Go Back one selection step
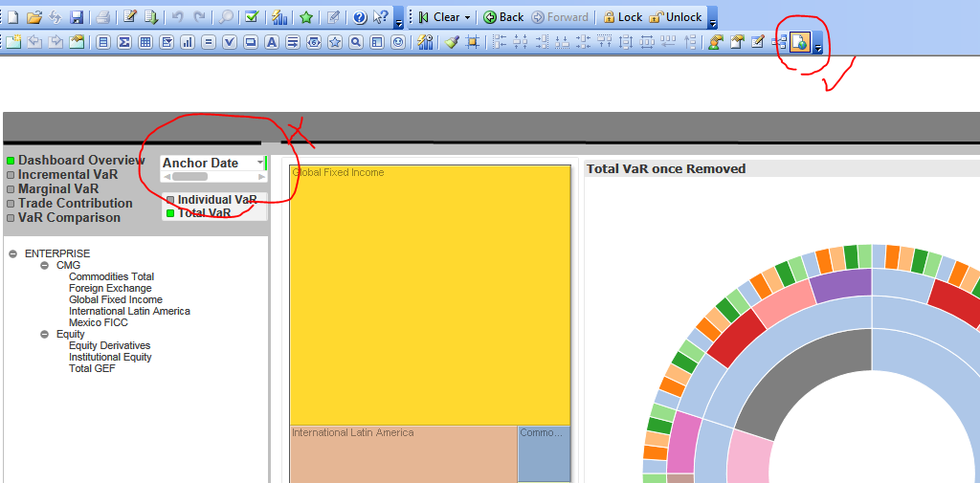This screenshot has width=980, height=483. (x=503, y=17)
